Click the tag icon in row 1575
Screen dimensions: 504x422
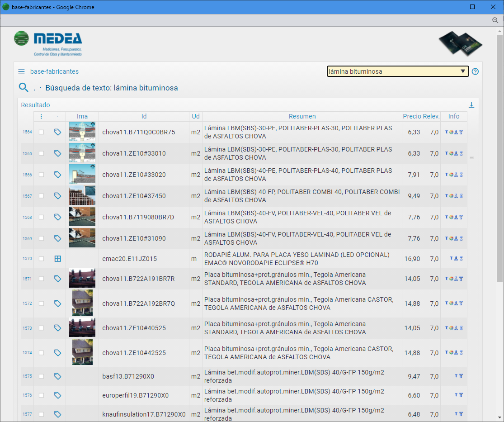click(57, 376)
